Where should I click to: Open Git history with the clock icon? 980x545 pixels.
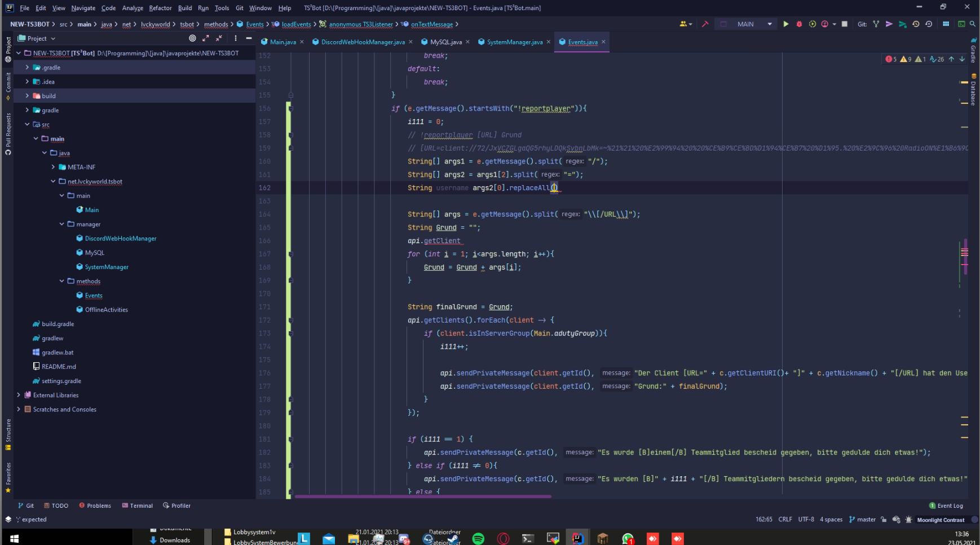click(x=916, y=24)
